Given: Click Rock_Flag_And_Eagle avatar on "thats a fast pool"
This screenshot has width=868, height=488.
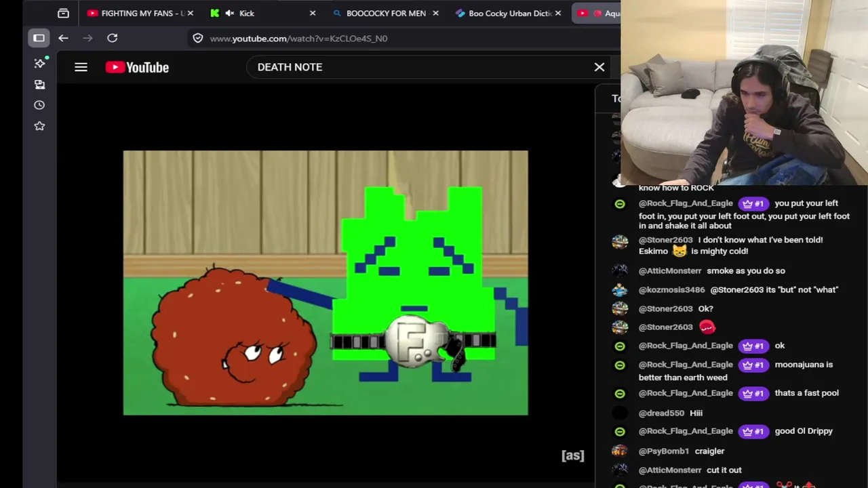Looking at the screenshot, I should [x=620, y=393].
